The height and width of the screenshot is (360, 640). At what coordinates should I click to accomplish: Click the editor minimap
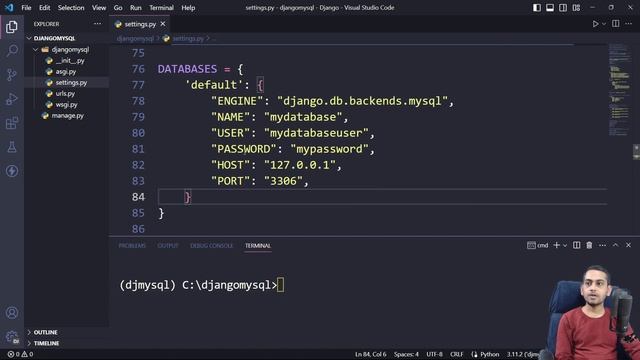click(620, 90)
